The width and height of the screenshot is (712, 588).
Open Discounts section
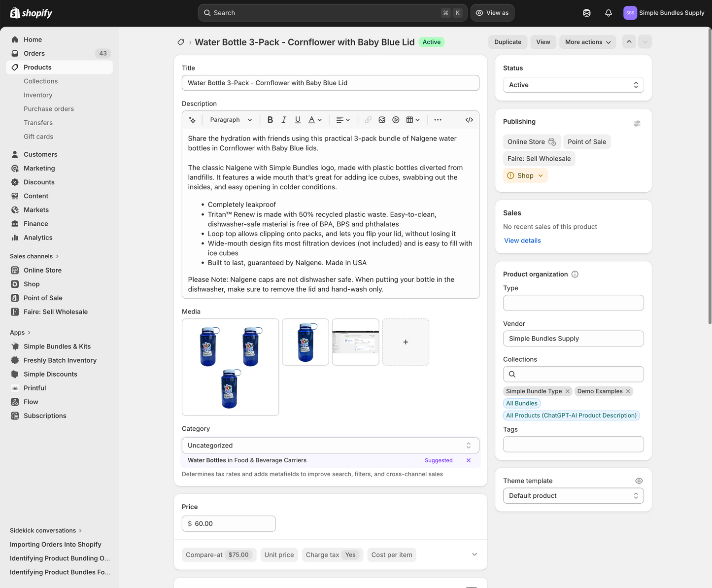59,182
